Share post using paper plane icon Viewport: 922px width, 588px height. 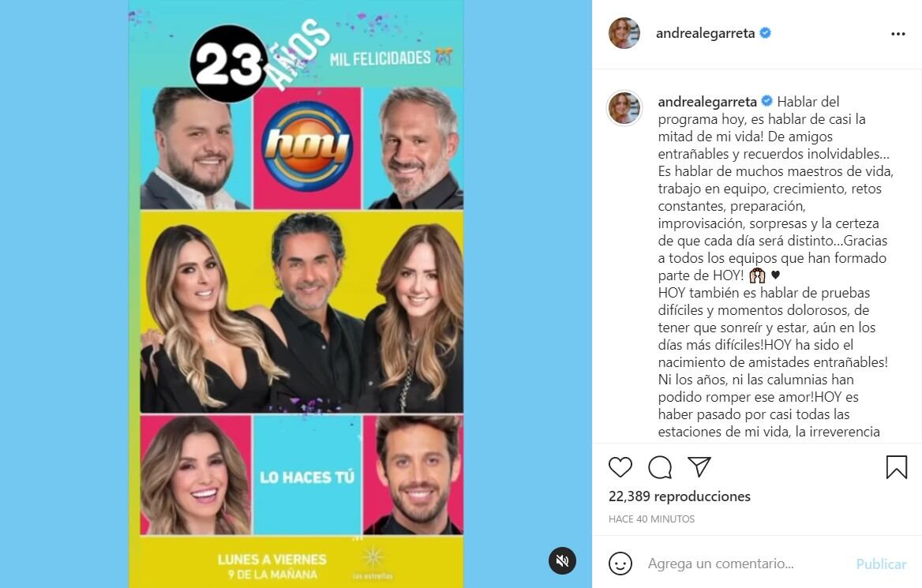tap(699, 467)
